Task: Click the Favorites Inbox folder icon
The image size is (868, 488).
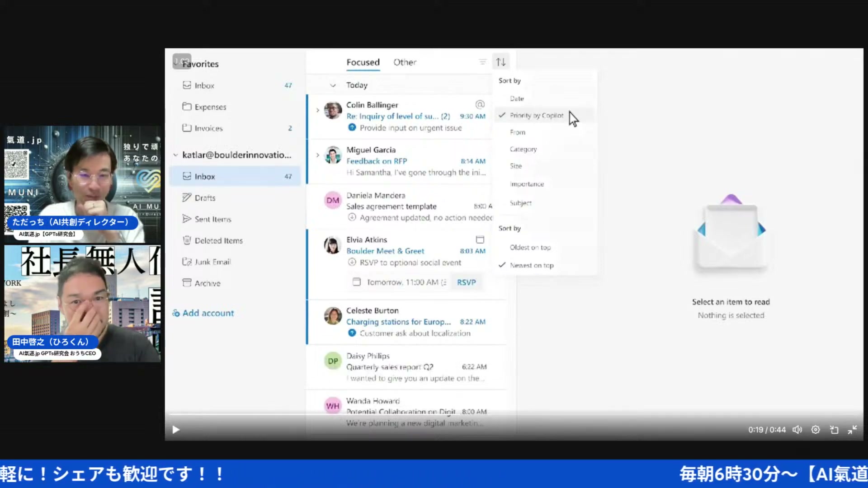Action: [x=187, y=85]
